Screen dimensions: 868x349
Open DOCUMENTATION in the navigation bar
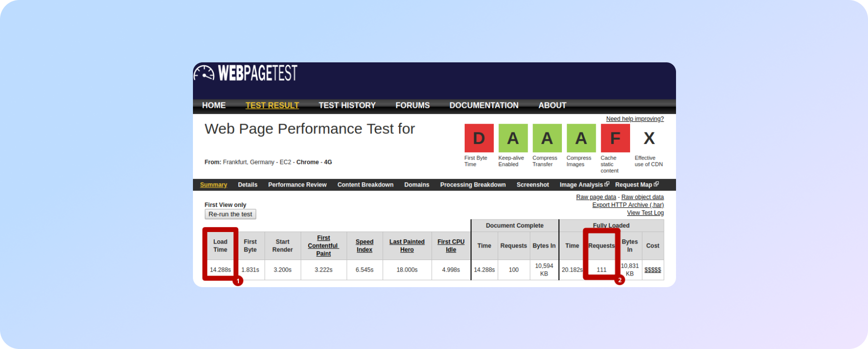pos(484,105)
